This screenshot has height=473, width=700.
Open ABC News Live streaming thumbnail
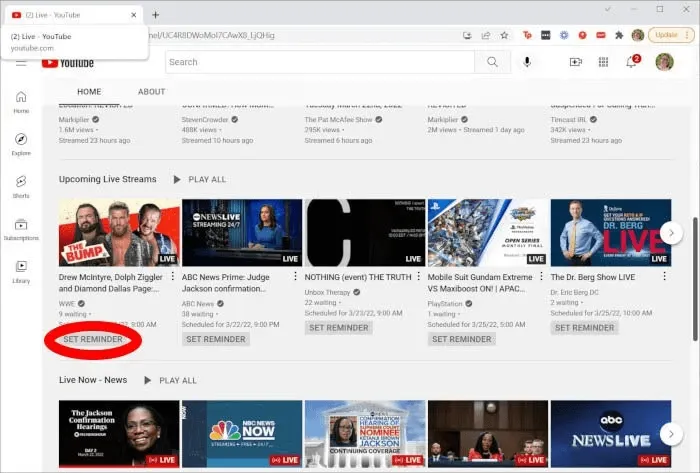pyautogui.click(x=242, y=233)
